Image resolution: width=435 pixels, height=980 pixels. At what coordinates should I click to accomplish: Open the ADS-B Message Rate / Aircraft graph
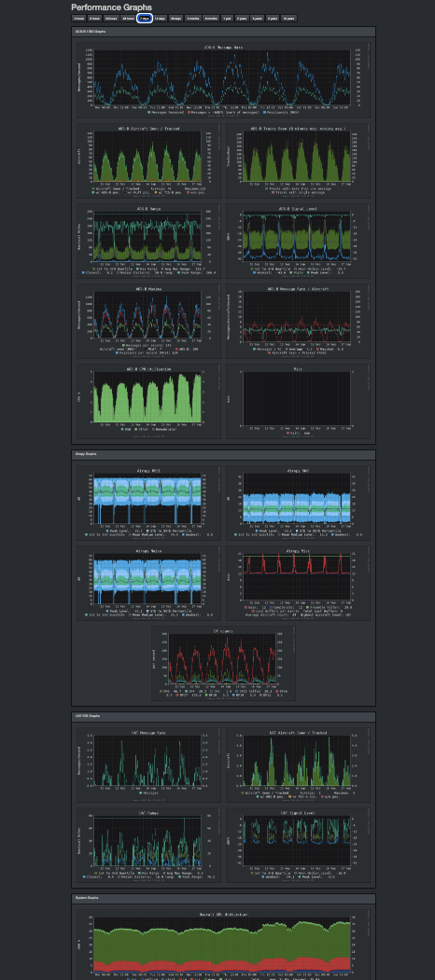tap(298, 321)
